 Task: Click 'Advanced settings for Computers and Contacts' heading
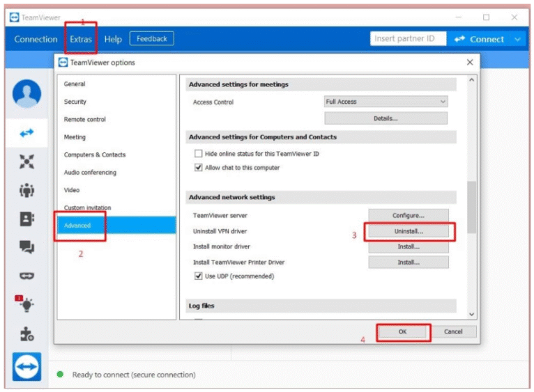pyautogui.click(x=263, y=136)
